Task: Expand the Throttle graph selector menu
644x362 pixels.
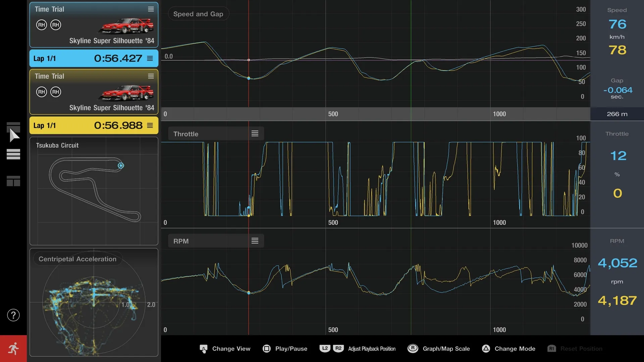Action: (255, 134)
